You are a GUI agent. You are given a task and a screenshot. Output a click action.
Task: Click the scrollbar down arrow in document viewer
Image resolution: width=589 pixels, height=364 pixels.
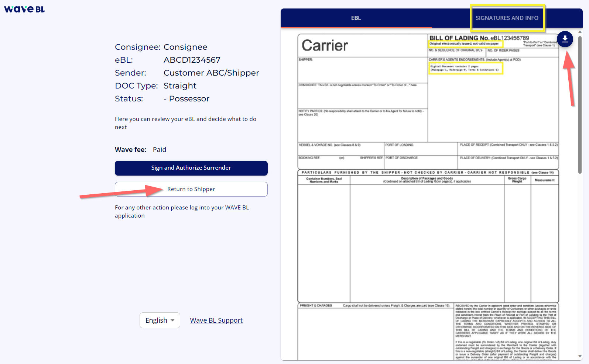click(x=580, y=356)
